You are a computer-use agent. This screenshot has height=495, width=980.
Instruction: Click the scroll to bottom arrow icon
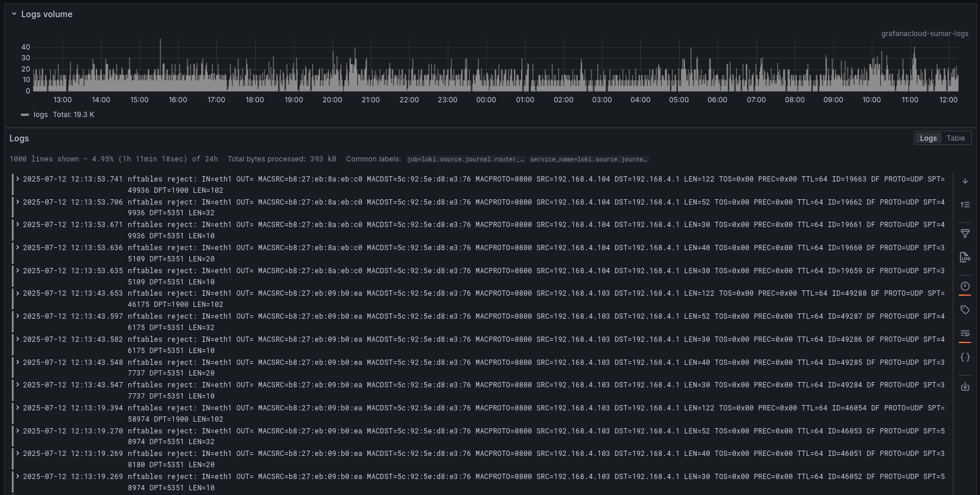(x=965, y=181)
